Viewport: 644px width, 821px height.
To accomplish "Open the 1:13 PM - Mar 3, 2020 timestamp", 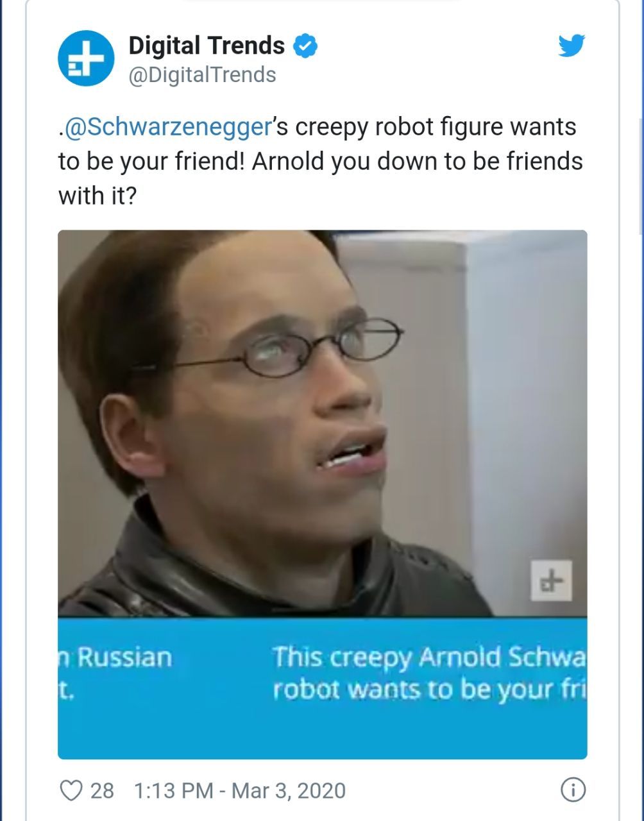I will [240, 790].
